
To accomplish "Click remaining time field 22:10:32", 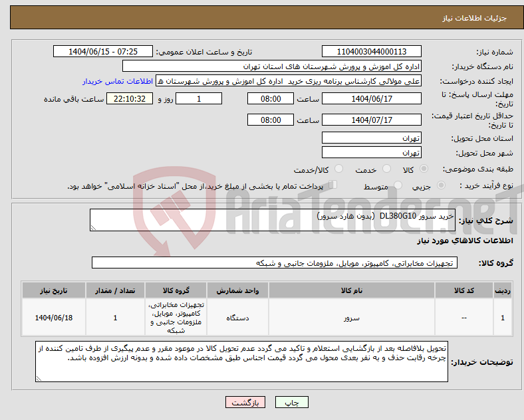I will point(129,98).
